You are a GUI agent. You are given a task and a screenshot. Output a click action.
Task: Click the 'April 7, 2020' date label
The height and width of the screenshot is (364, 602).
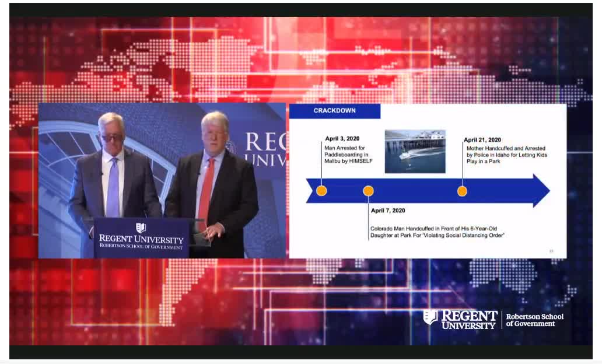(x=388, y=211)
